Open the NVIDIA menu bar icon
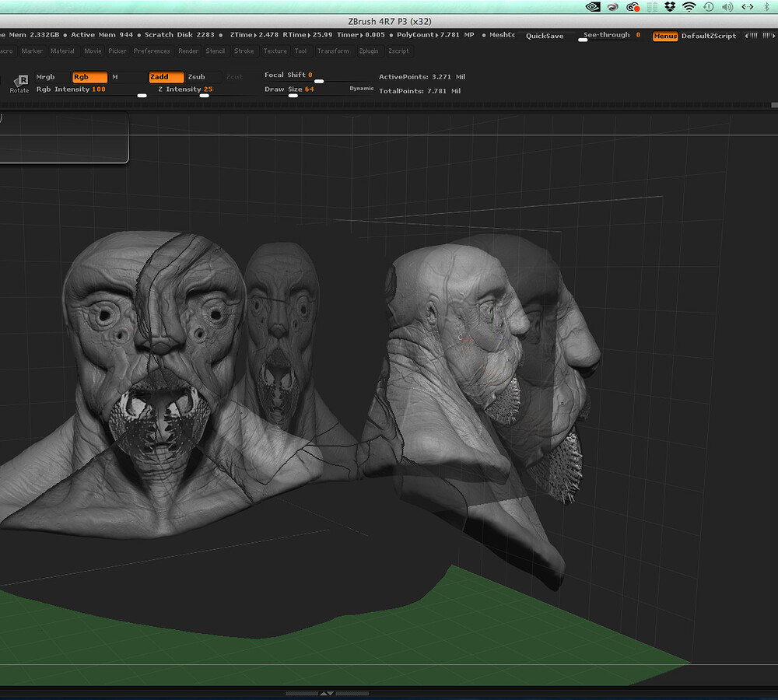Screen dimensions: 778x700 [593, 7]
